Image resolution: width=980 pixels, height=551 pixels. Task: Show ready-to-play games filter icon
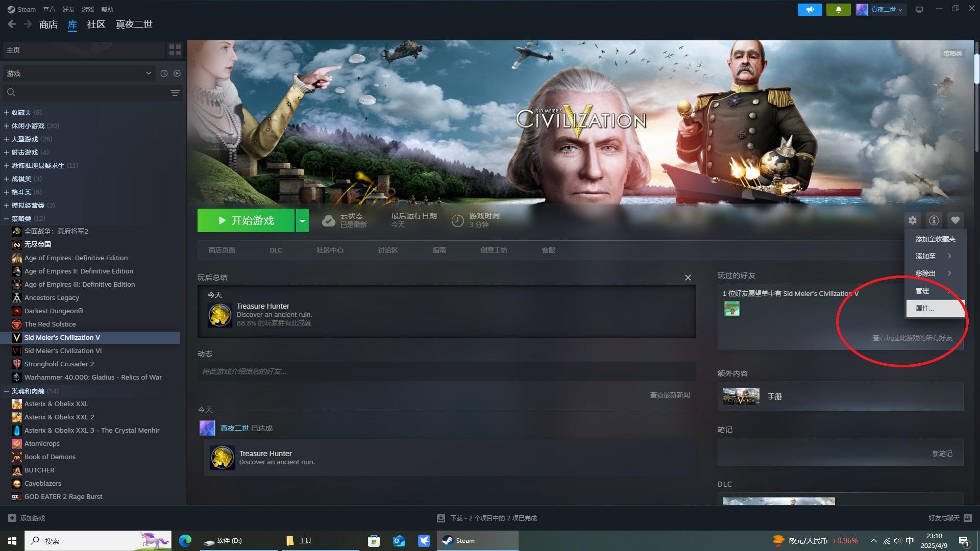click(177, 73)
